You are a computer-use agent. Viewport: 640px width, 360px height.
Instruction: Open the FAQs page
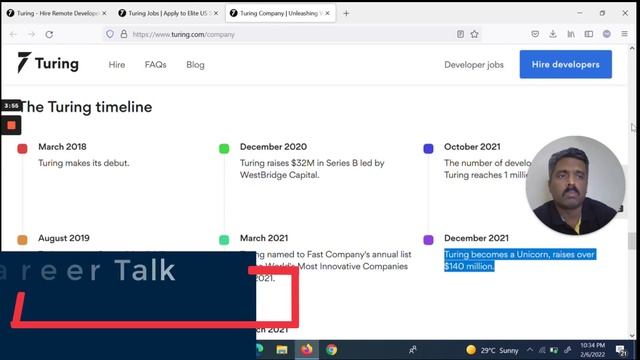[x=156, y=65]
